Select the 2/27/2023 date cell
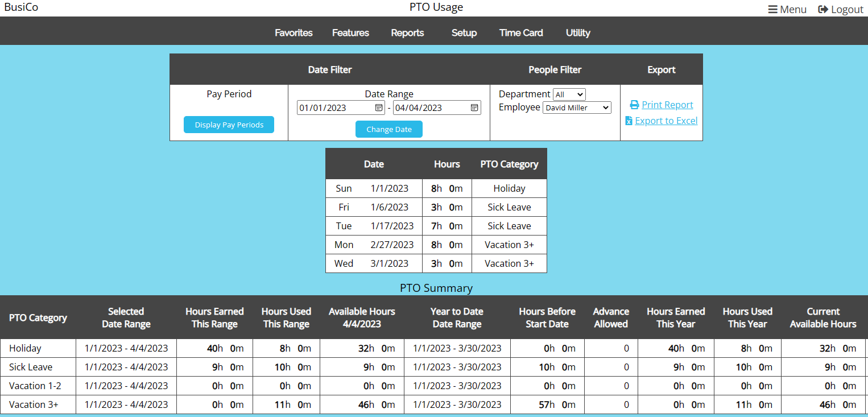This screenshot has width=868, height=417. [x=392, y=245]
